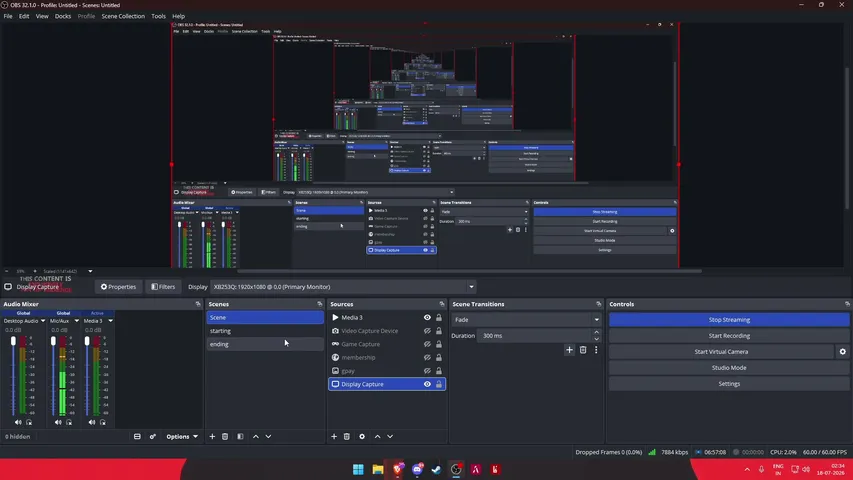Screen dimensions: 853x480
Task: Open transition properties three-dot menu
Action: (596, 350)
